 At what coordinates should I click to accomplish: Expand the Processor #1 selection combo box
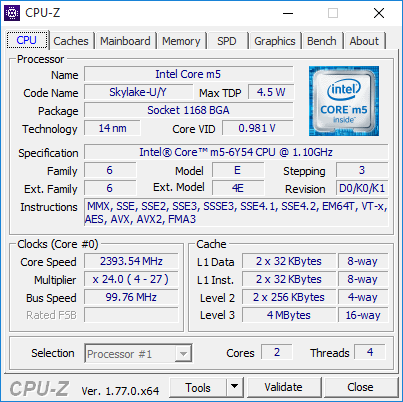tap(138, 353)
